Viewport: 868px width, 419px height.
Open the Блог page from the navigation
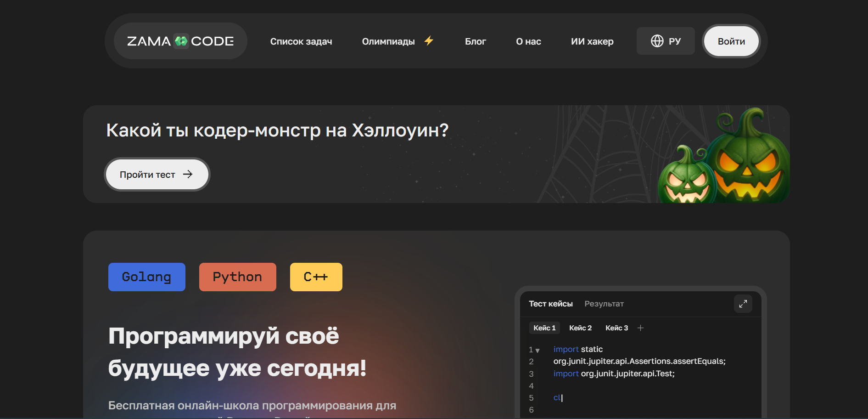[x=476, y=41]
